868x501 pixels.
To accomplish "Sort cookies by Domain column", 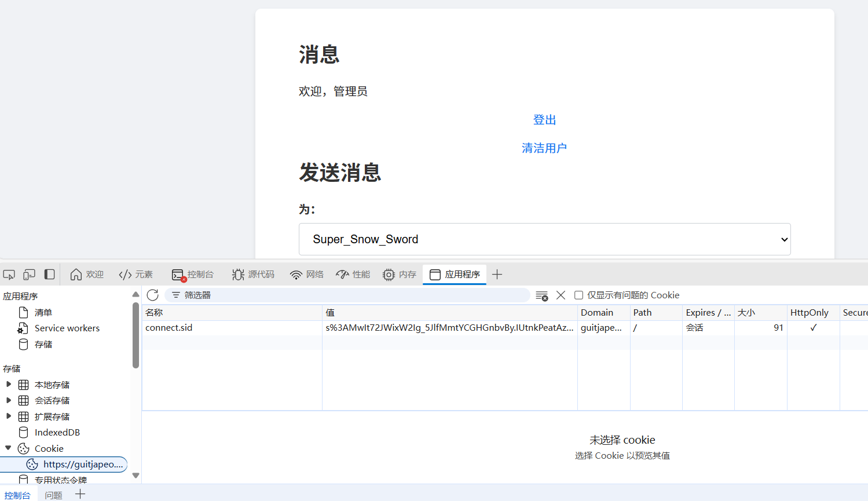I will (x=604, y=313).
